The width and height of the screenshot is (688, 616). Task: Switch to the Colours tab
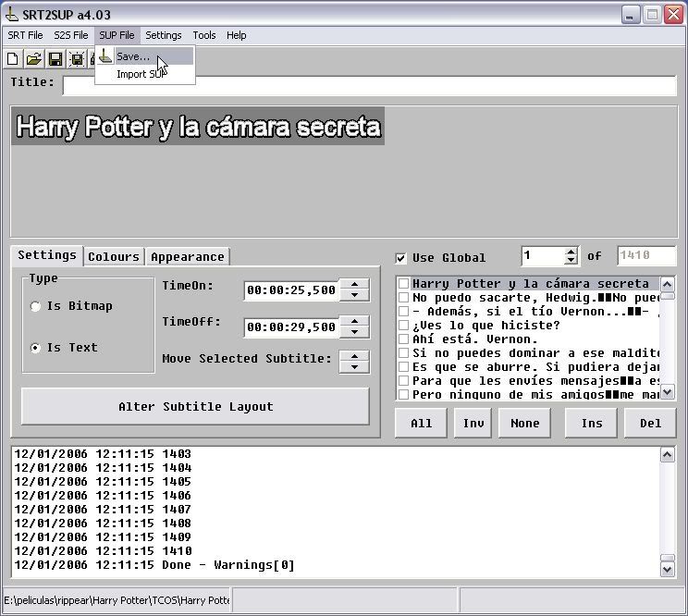114,257
